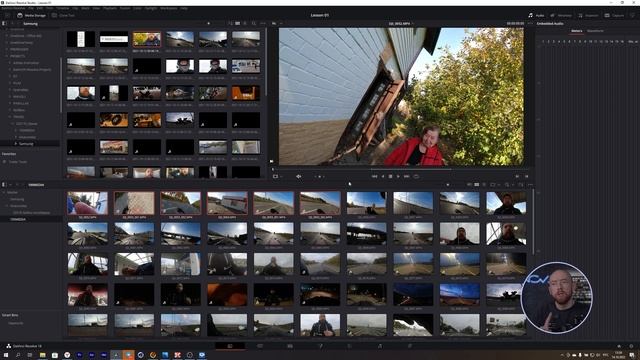Select the yellow-highlighted clip in media storage
This screenshot has height=360, width=640.
147,39
